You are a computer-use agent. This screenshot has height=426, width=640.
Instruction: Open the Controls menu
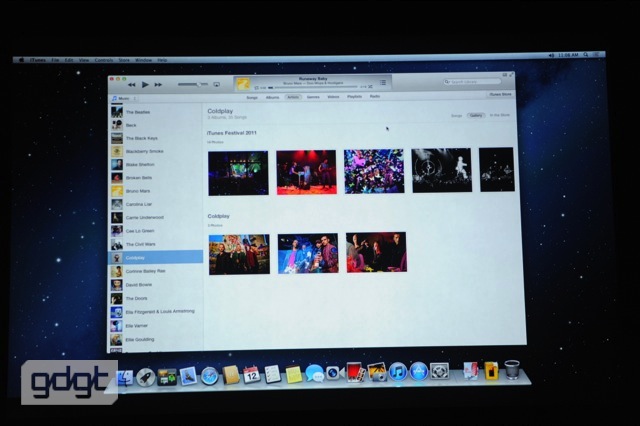click(104, 60)
